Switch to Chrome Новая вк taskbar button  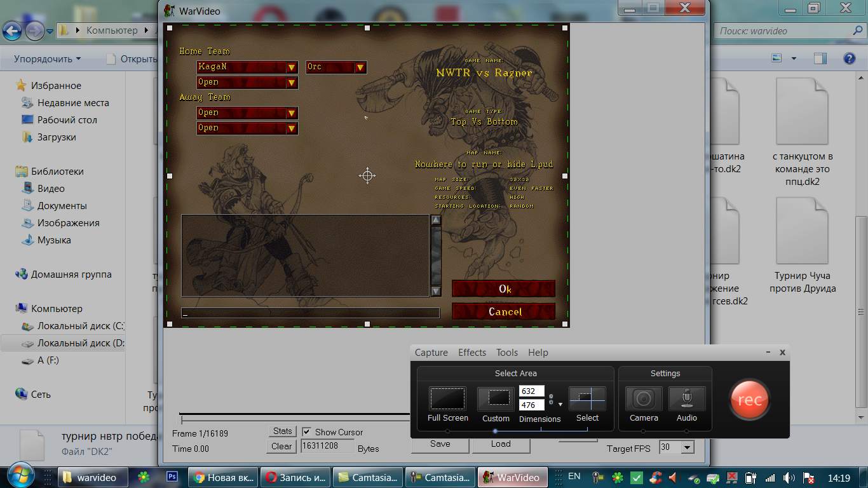pyautogui.click(x=224, y=477)
